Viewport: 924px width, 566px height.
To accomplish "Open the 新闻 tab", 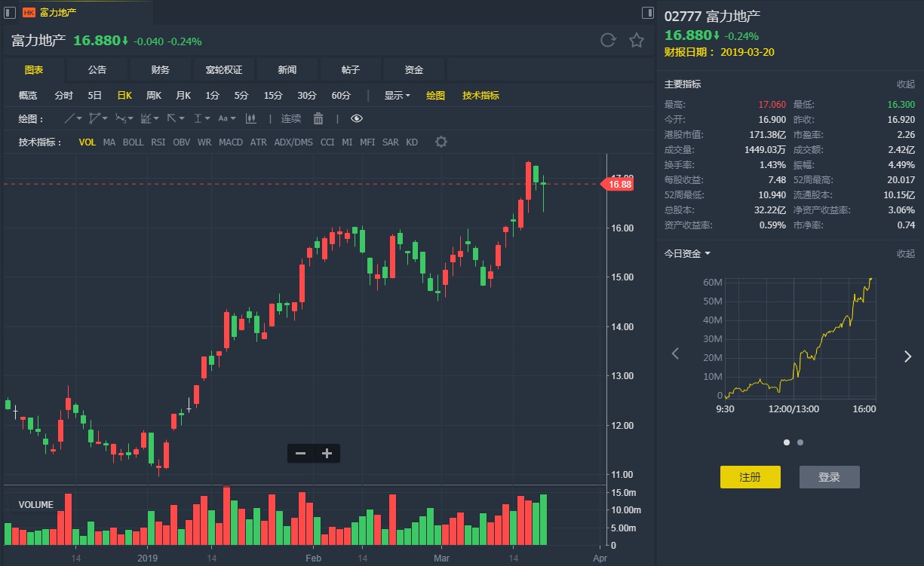I will click(287, 70).
